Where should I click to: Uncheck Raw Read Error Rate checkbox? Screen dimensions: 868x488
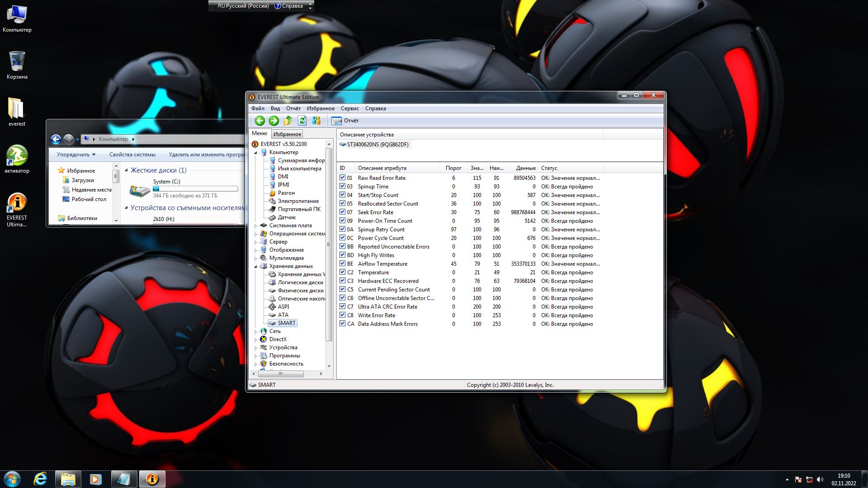[x=342, y=178]
